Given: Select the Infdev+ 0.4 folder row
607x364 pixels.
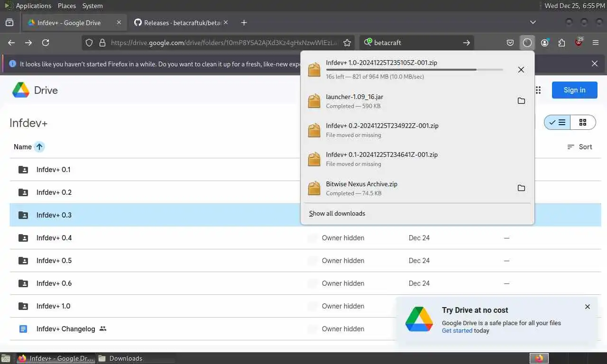Looking at the screenshot, I should click(305, 238).
